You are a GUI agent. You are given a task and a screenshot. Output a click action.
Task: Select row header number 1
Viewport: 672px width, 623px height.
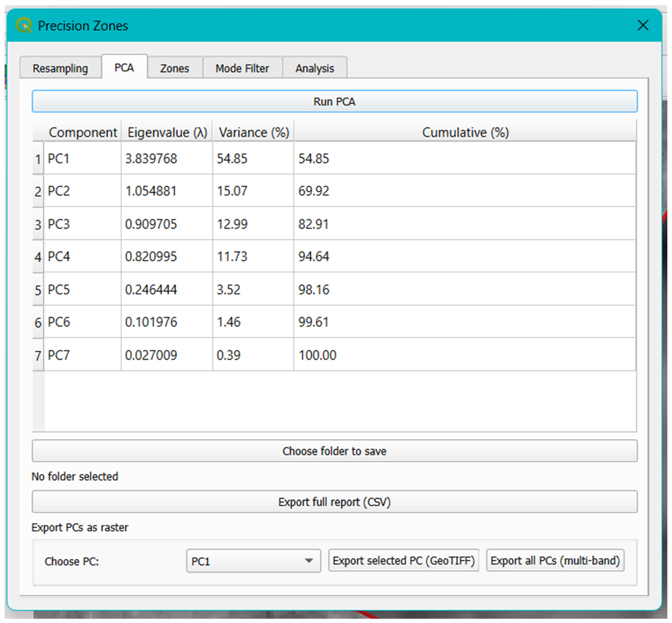tap(38, 159)
